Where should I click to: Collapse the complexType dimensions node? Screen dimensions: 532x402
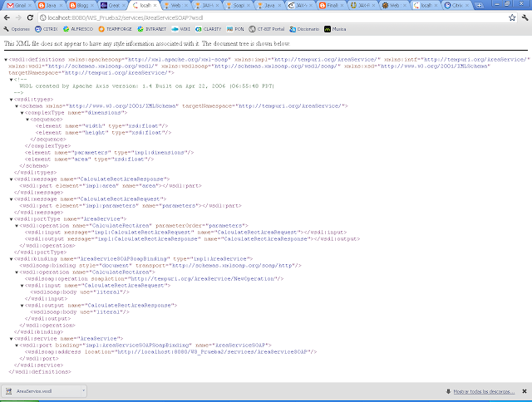22,113
